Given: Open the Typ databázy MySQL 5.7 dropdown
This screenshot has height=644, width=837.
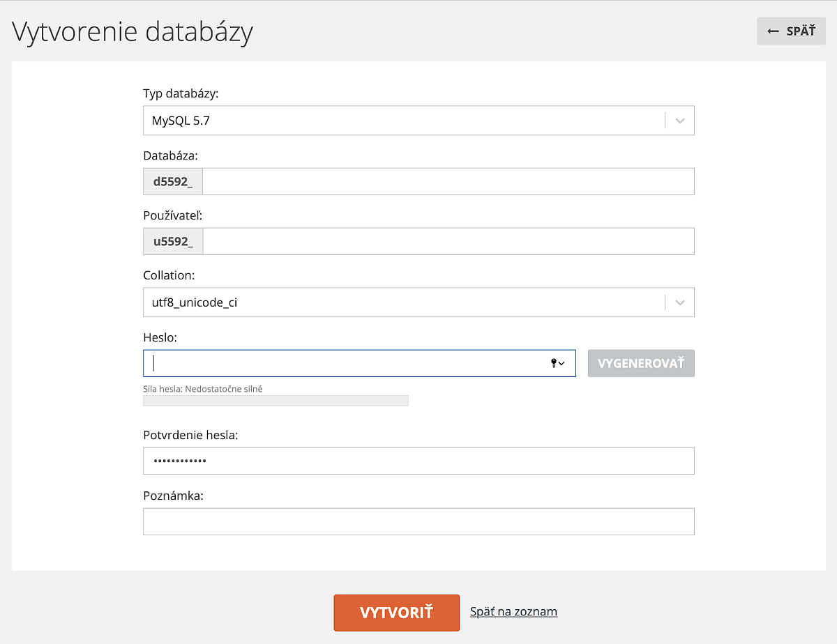Looking at the screenshot, I should [x=418, y=121].
